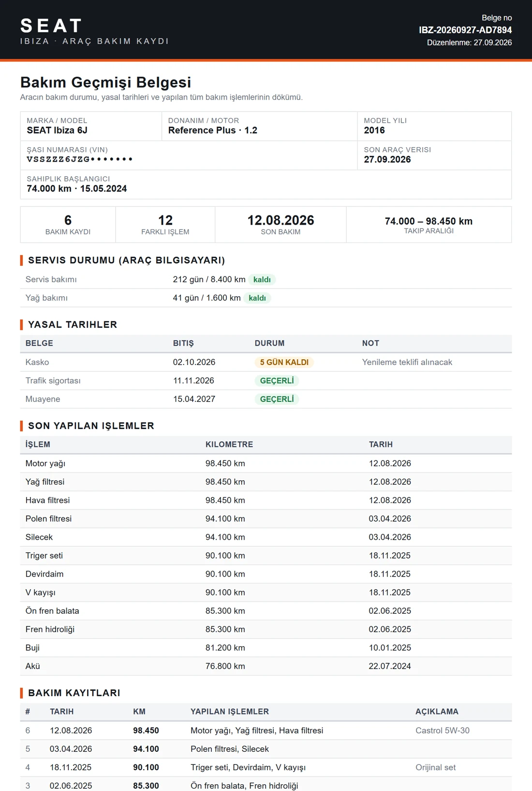This screenshot has width=532, height=791.
Task: Click the masked VIN "VSSZZZ6JZG" value
Action: pyautogui.click(x=79, y=159)
